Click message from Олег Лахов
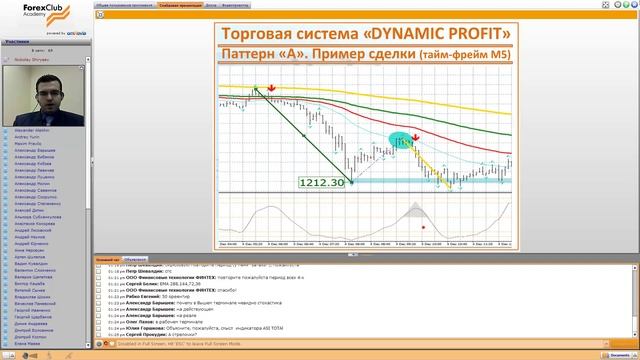Screen dimensions: 640x360 [x=156, y=322]
